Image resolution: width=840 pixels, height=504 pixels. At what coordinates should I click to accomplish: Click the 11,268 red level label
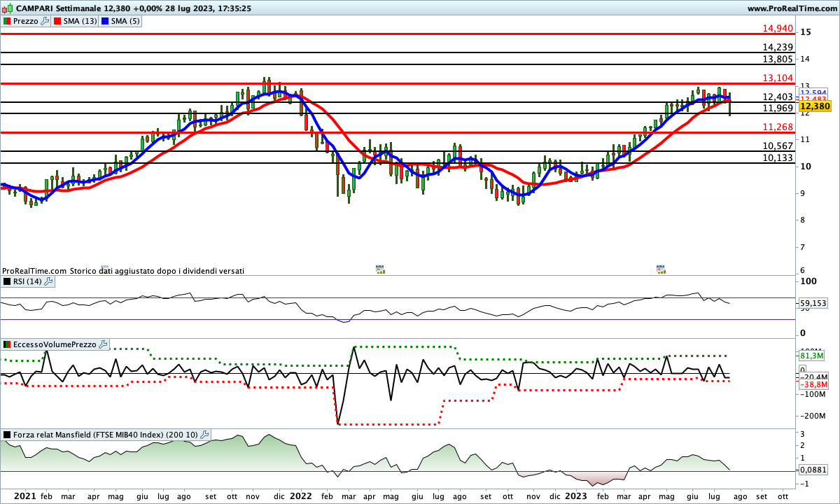[778, 127]
